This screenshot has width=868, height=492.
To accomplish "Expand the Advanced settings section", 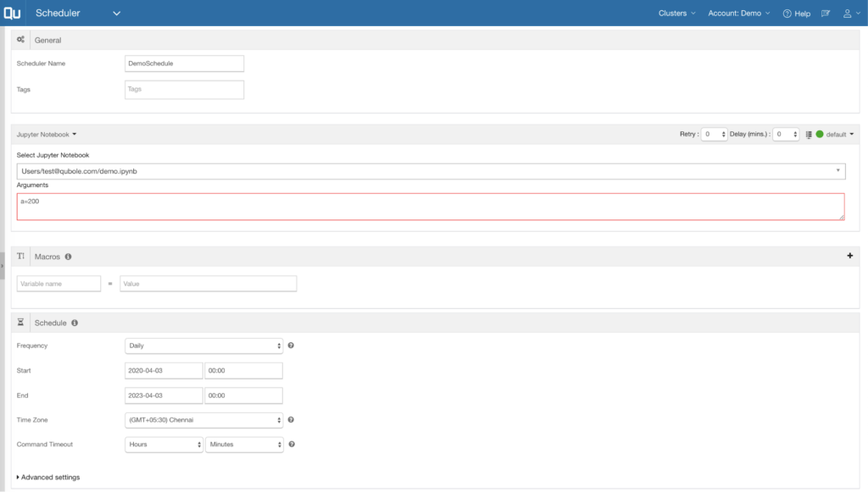I will click(47, 477).
